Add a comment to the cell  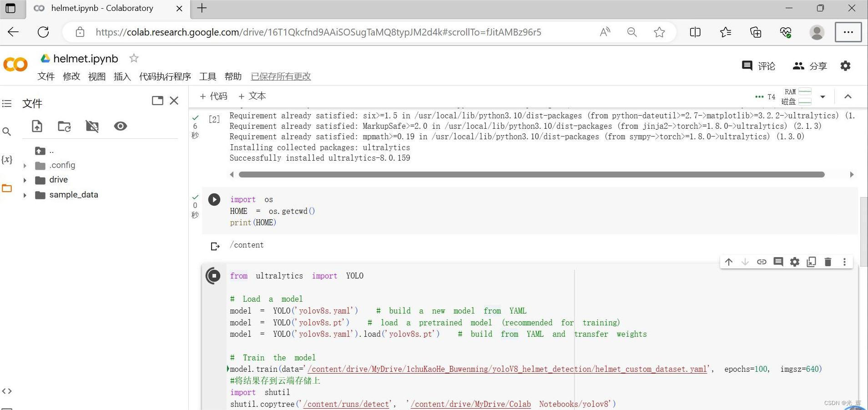[x=778, y=262]
